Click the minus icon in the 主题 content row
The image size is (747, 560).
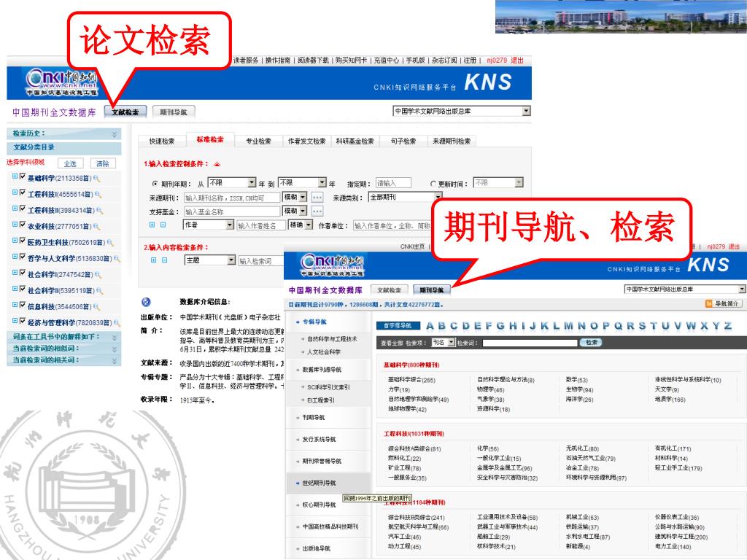pos(164,260)
